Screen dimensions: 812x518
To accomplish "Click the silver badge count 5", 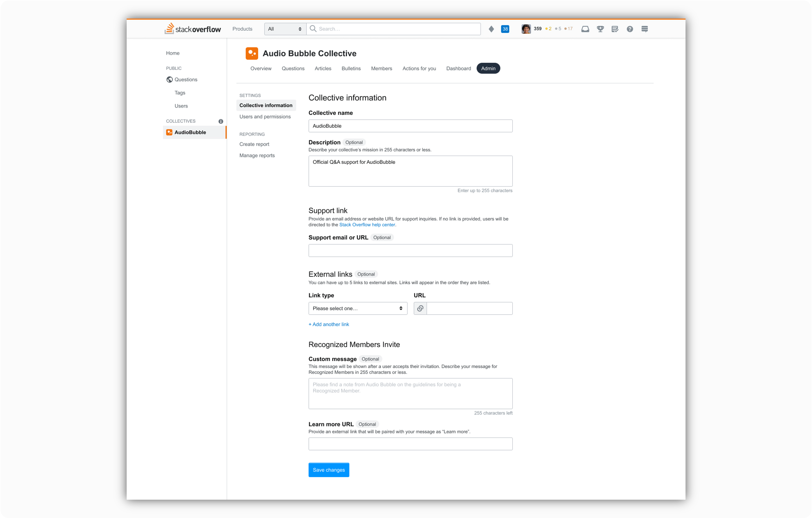I will coord(558,29).
